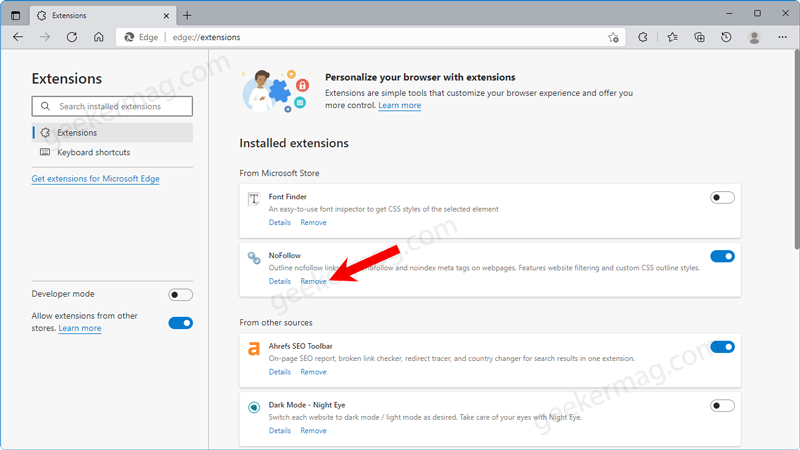Remove the NoFollow extension
The height and width of the screenshot is (450, 800).
click(313, 281)
